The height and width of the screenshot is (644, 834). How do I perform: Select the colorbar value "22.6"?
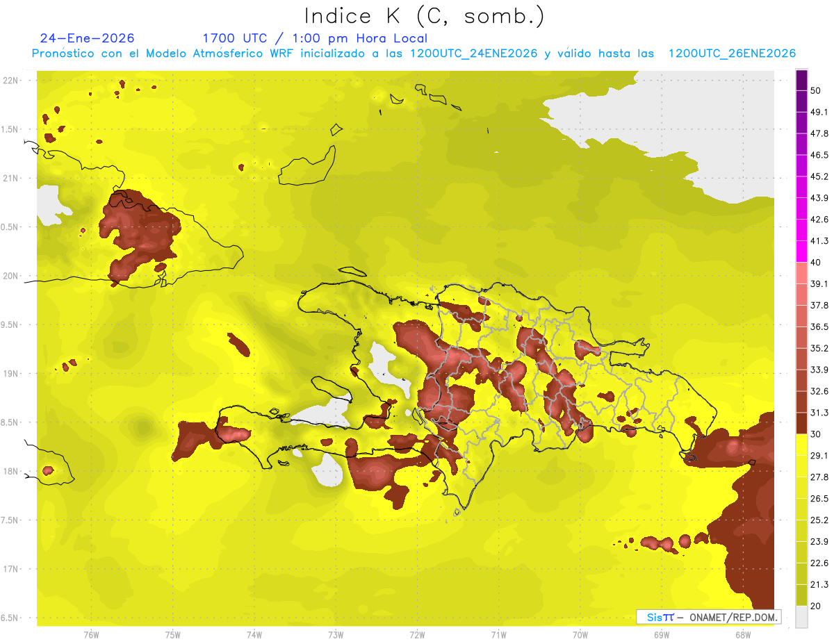(x=819, y=563)
